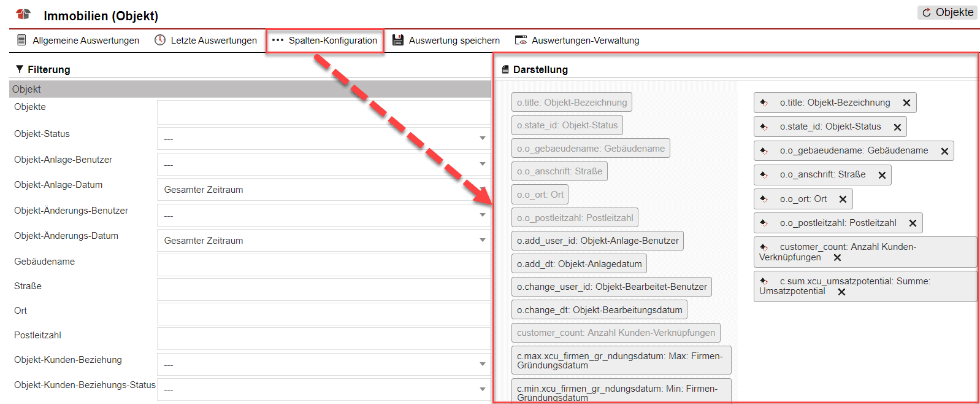Click the clock icon beside Letzte Auswertungen

(x=160, y=41)
